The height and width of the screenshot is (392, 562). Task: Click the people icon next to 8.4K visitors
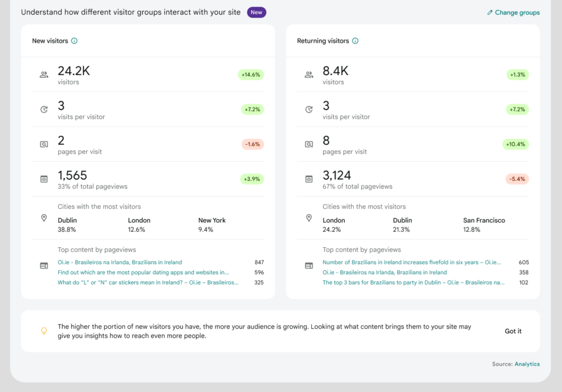308,75
